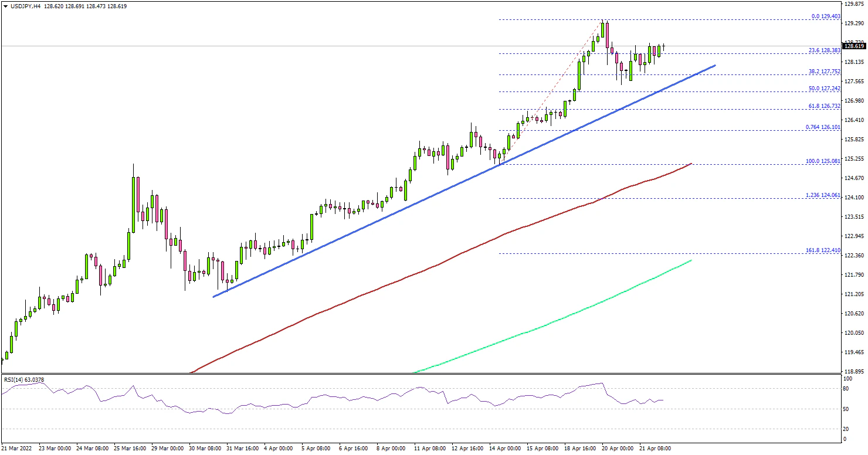Click the 38.2 Fibonacci label at 127.752
This screenshot has width=868, height=455.
(x=824, y=72)
